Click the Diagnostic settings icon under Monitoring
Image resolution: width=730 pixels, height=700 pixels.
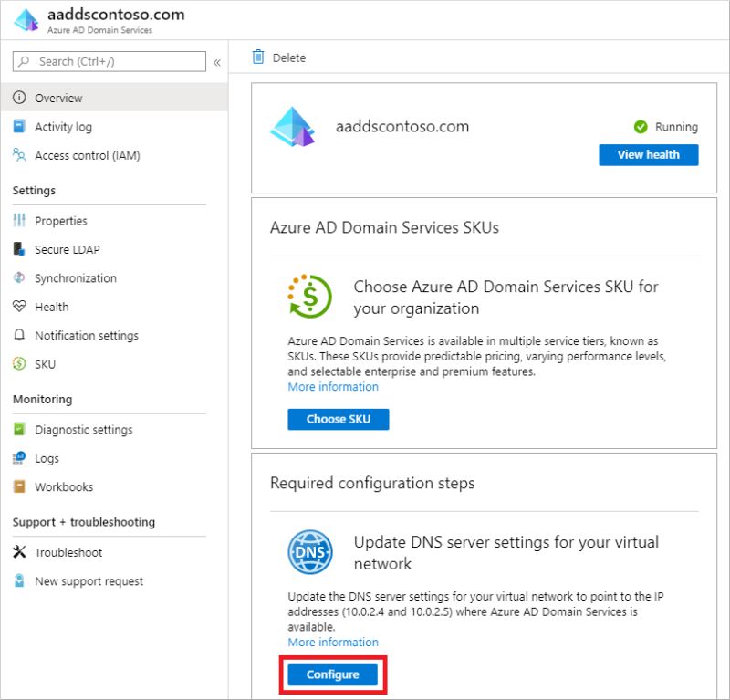click(x=18, y=429)
